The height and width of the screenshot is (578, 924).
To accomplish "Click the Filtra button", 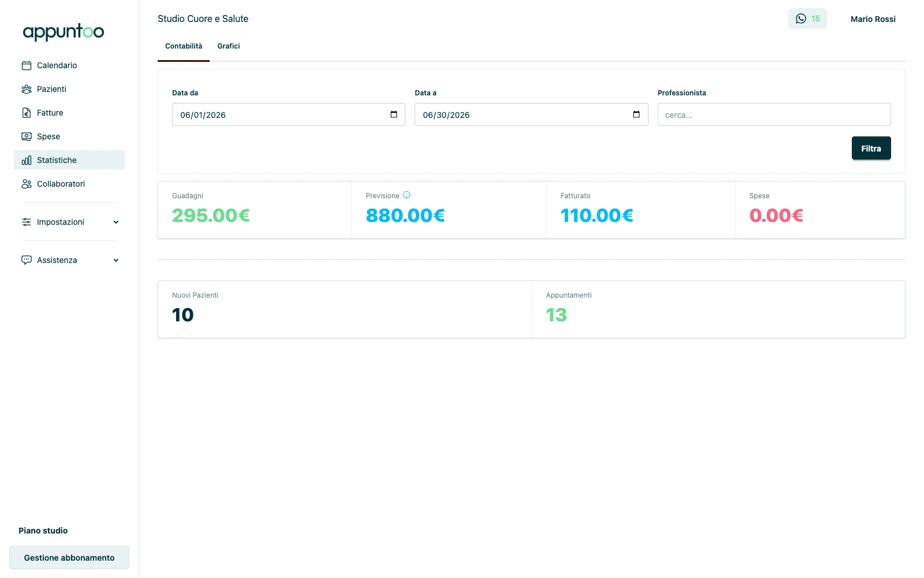I will (871, 148).
